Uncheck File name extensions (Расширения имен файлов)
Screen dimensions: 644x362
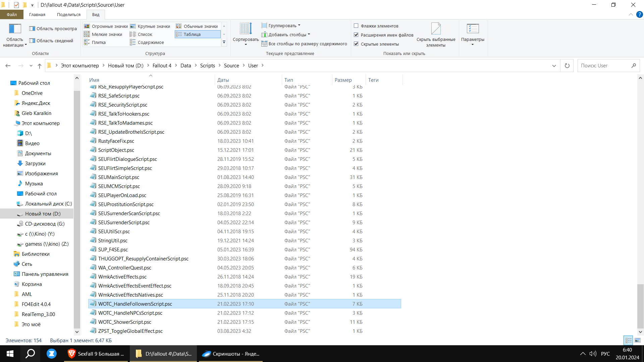[356, 35]
